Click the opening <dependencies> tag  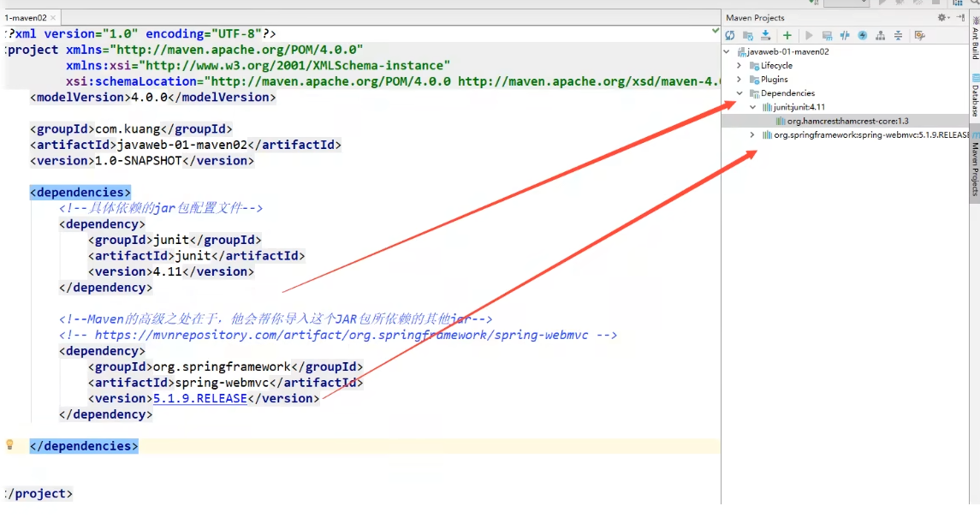(80, 193)
